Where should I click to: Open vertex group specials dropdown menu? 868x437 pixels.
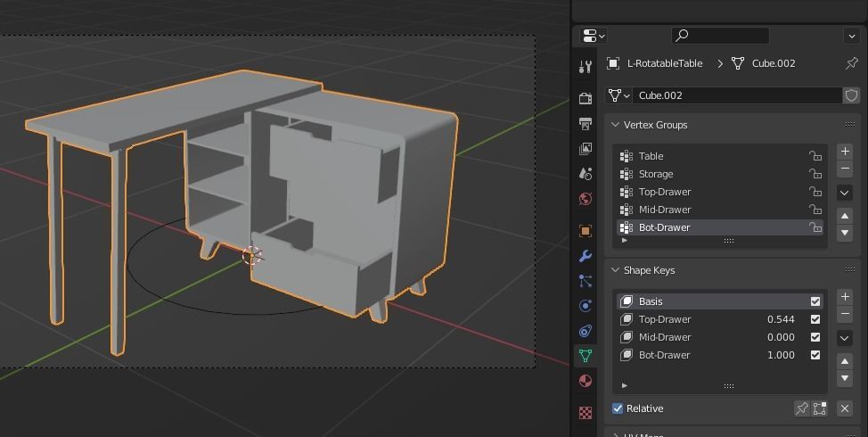(845, 193)
